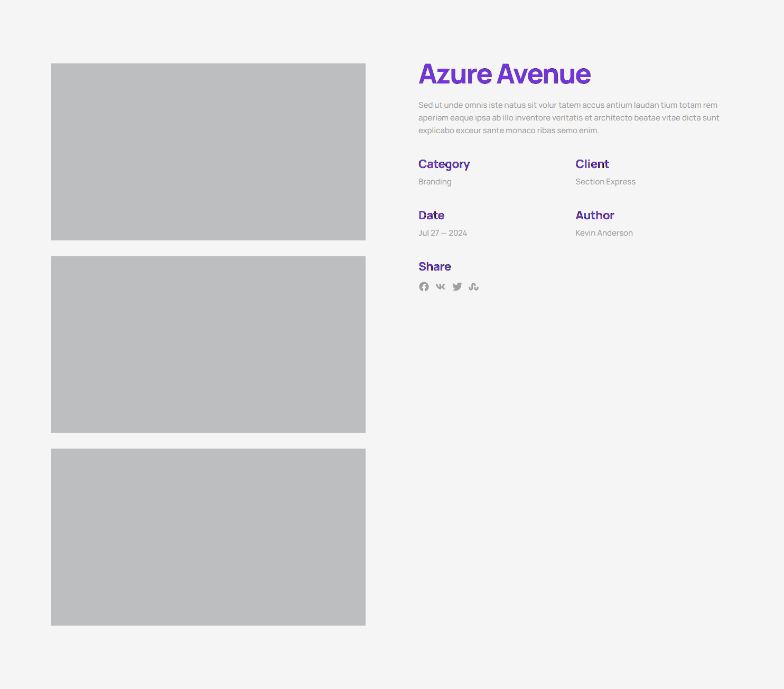The width and height of the screenshot is (784, 689).
Task: Open the top gray project image
Action: (208, 152)
